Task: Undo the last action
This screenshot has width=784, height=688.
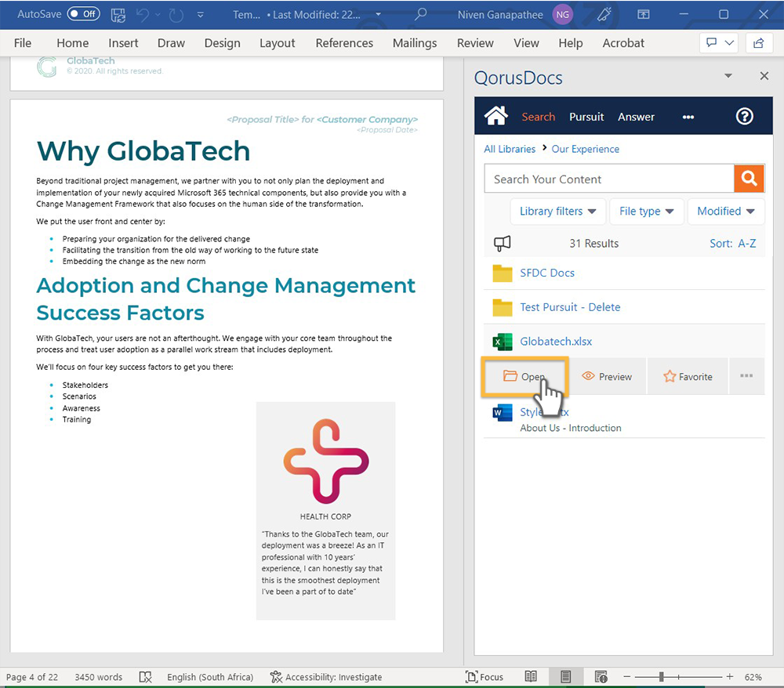Action: click(x=143, y=15)
